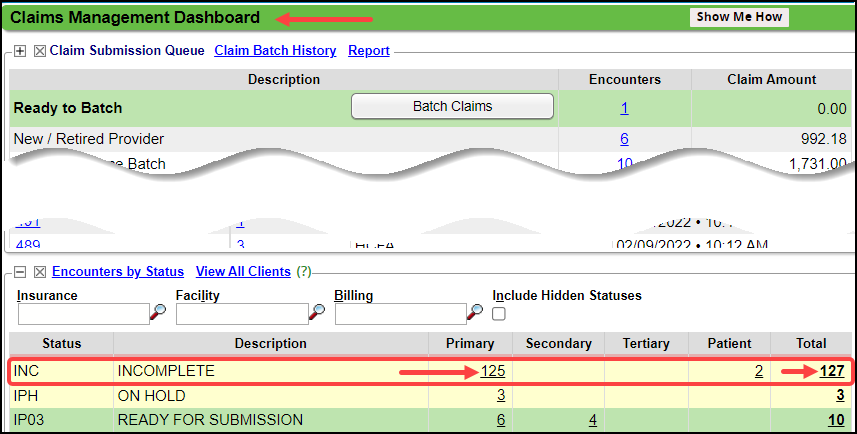Click the Billing search magnifier icon
Image resolution: width=857 pixels, height=434 pixels.
(476, 313)
